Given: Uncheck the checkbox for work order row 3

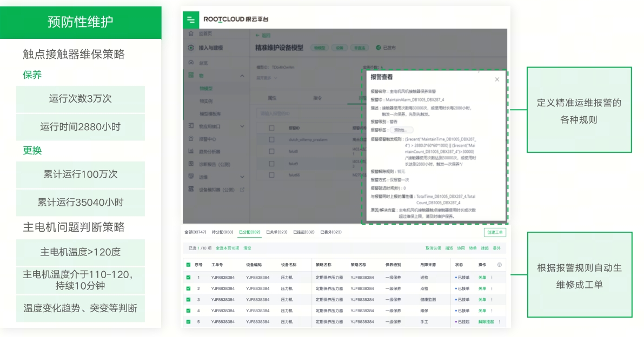Looking at the screenshot, I should (x=188, y=300).
